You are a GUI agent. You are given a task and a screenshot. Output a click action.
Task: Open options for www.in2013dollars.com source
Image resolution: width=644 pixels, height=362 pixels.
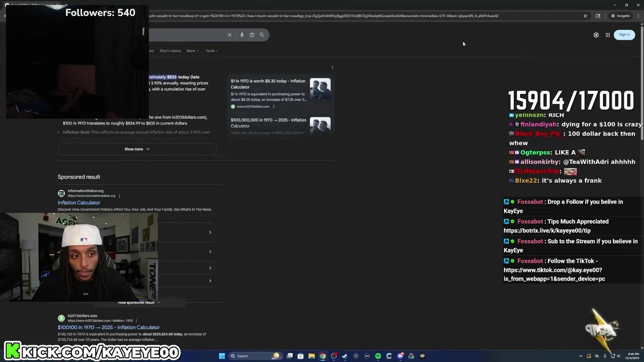click(274, 107)
